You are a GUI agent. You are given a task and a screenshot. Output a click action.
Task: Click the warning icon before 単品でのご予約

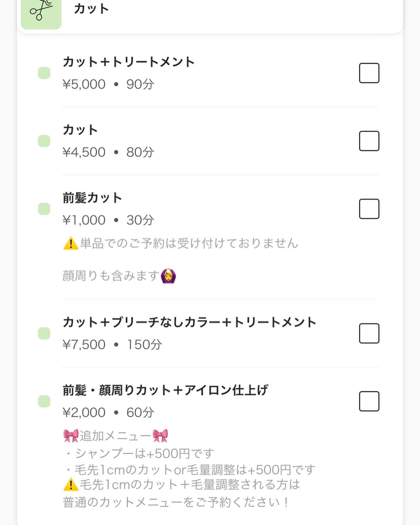pos(71,244)
